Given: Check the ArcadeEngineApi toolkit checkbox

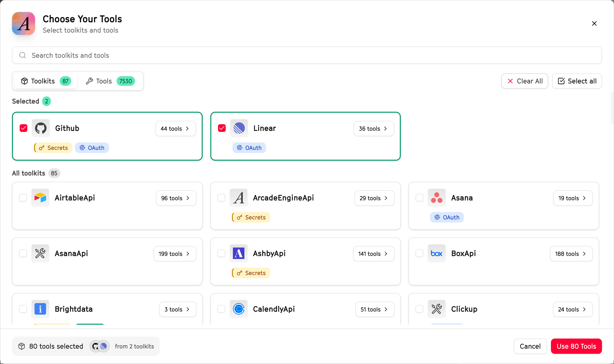Looking at the screenshot, I should click(x=221, y=198).
